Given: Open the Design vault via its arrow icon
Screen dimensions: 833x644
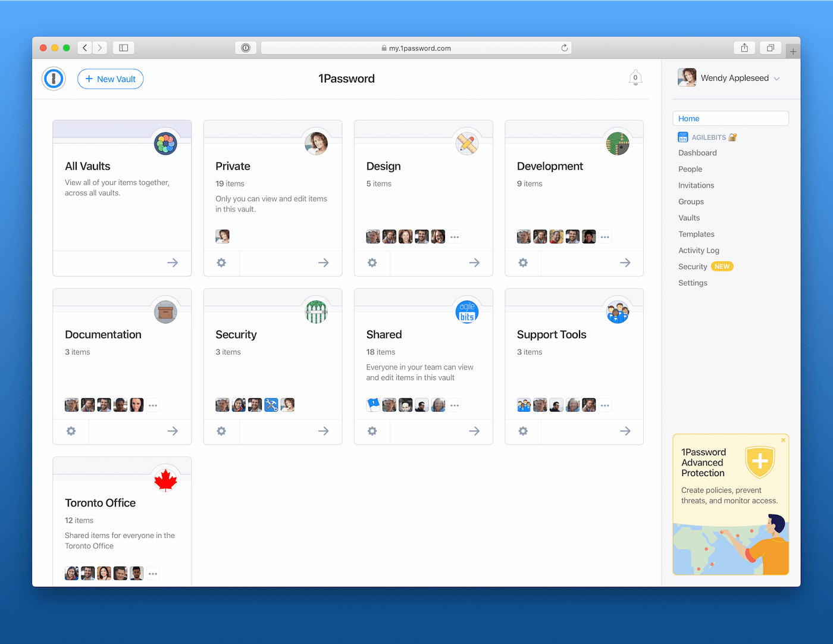Looking at the screenshot, I should click(474, 262).
